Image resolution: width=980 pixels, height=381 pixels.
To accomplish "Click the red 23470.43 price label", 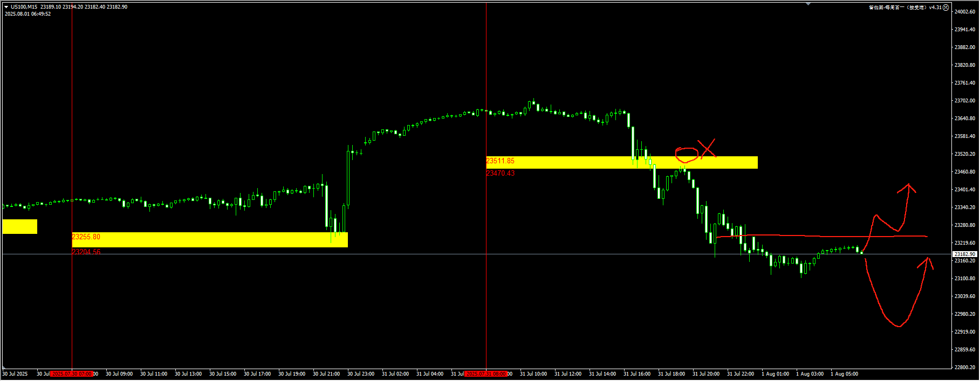I will (501, 174).
